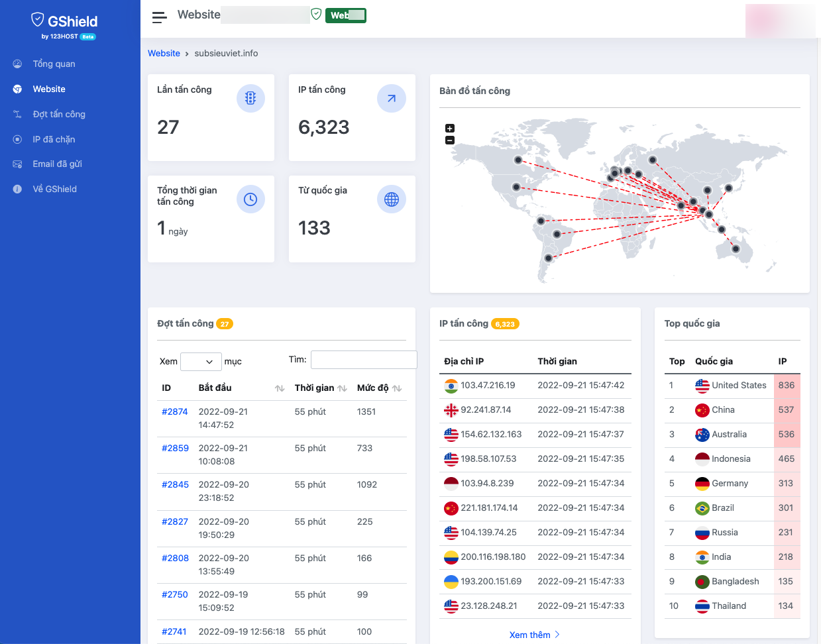Click the arrow icon on IP tấn công card
The width and height of the screenshot is (821, 644).
click(x=392, y=98)
